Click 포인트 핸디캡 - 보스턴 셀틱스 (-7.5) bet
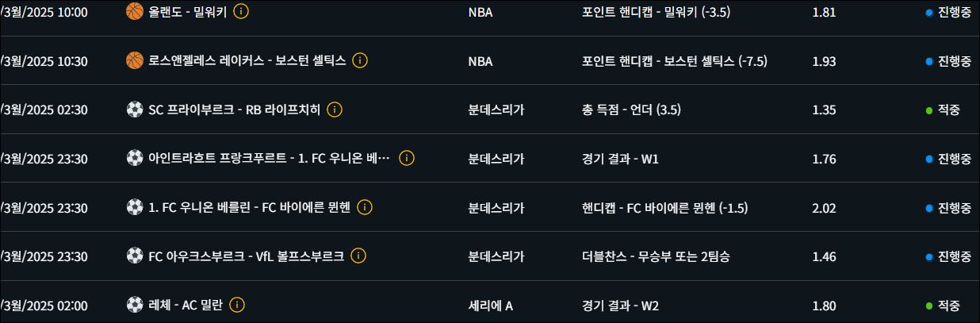 (x=674, y=61)
